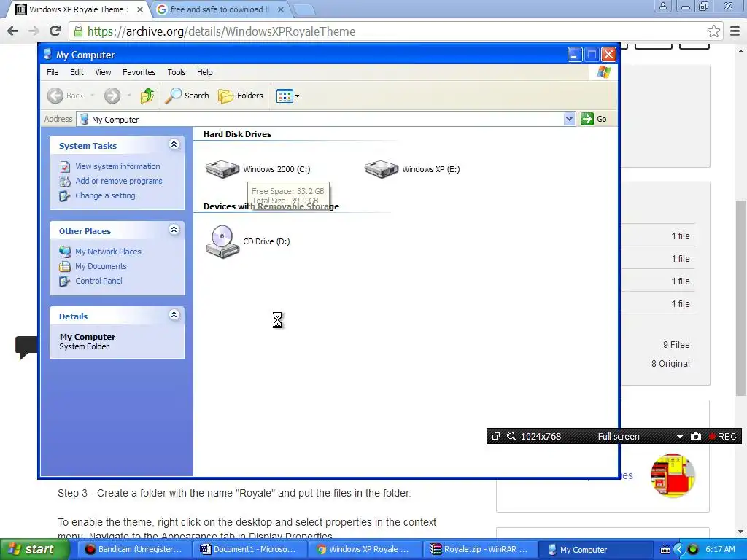Click Bandicam screenshot camera icon
The image size is (747, 560).
(695, 436)
